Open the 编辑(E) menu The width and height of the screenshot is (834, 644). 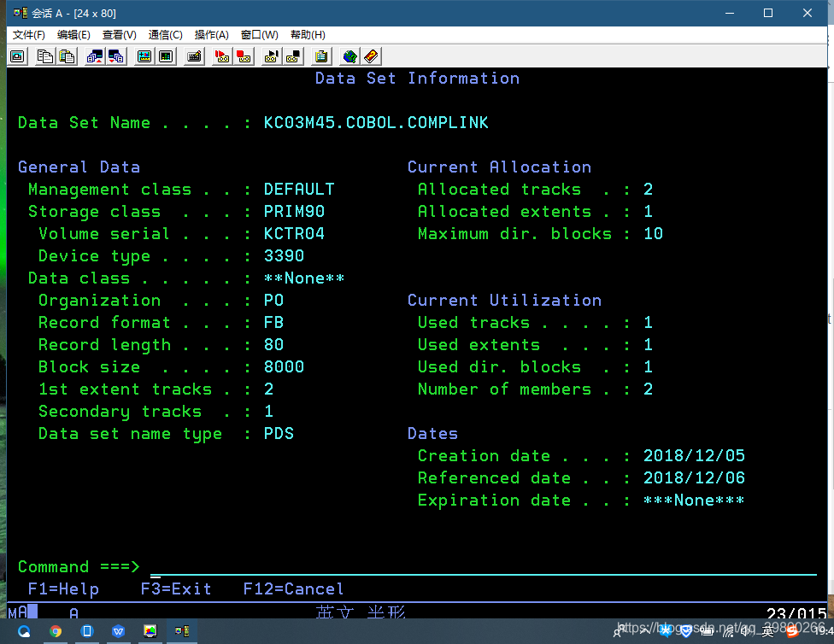73,35
